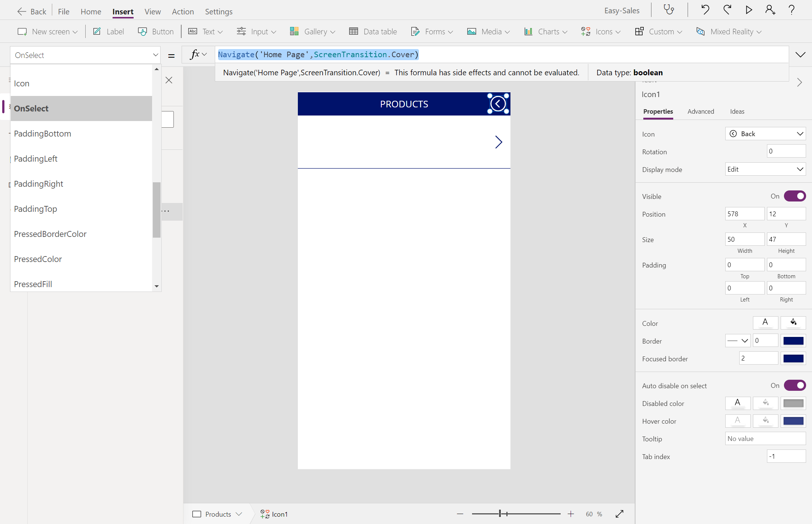812x524 pixels.
Task: Open the Help question mark icon
Action: coord(791,10)
